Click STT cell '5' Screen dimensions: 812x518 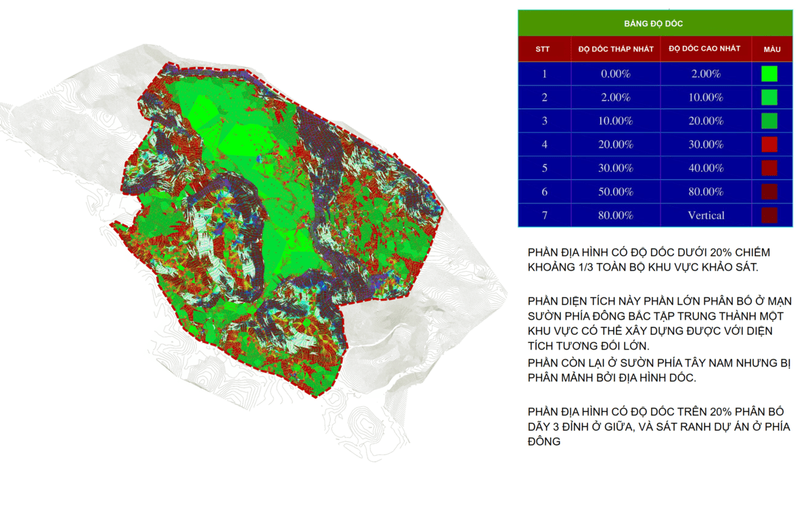tap(544, 168)
